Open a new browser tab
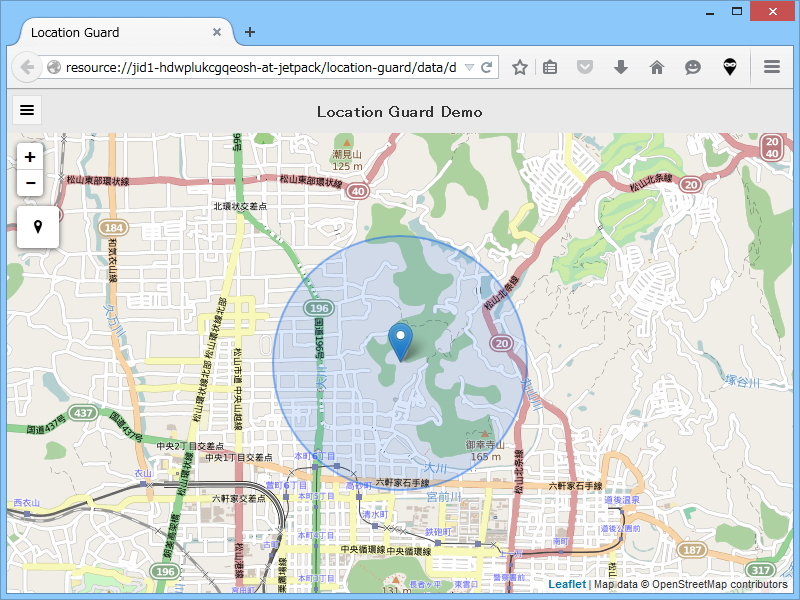The width and height of the screenshot is (800, 600). [x=249, y=32]
